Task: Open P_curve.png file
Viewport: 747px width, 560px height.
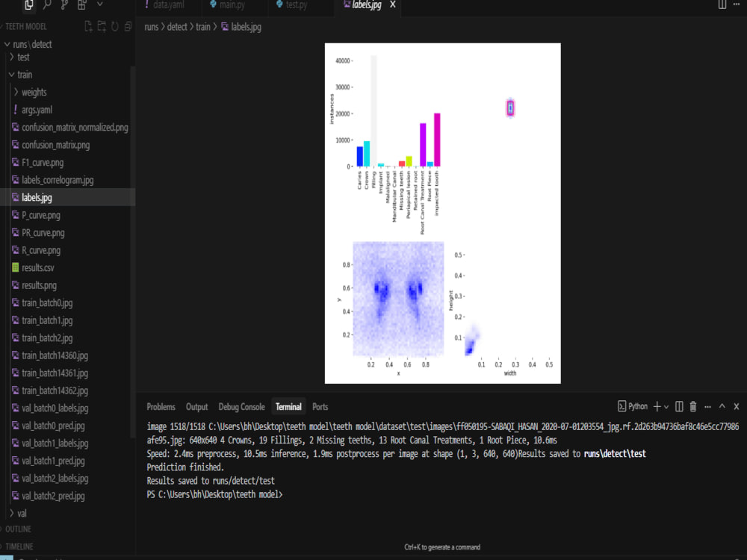Action: pyautogui.click(x=41, y=215)
